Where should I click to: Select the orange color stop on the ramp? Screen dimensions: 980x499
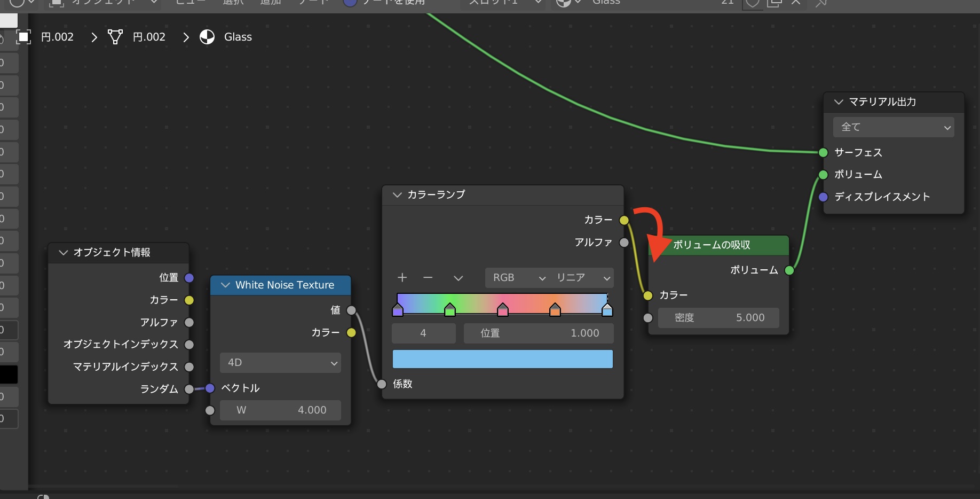pos(555,310)
